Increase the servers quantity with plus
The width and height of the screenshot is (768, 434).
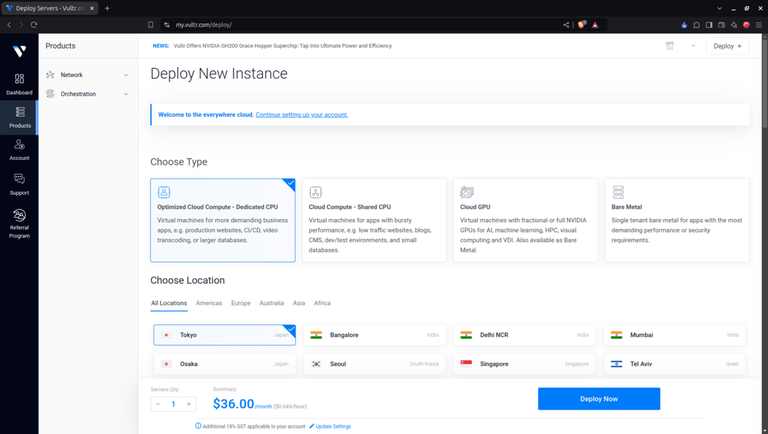pyautogui.click(x=189, y=404)
